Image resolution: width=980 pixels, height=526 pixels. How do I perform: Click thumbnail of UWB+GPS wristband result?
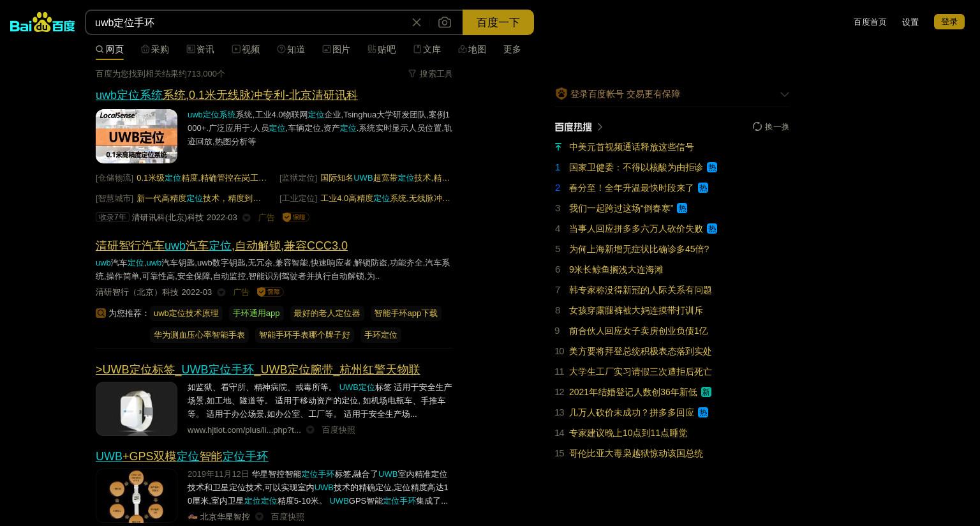click(x=137, y=496)
